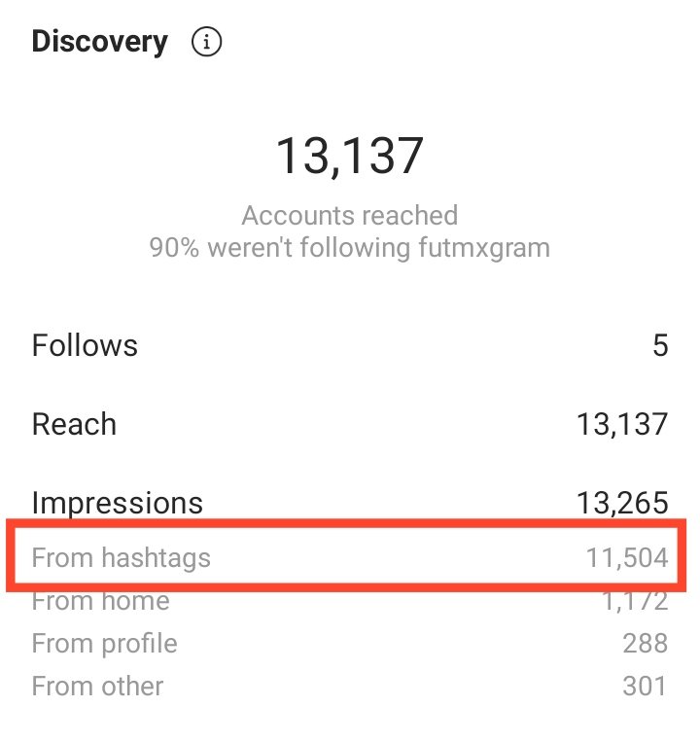Select the From hashtags label
Image resolution: width=700 pixels, height=742 pixels.
[122, 558]
